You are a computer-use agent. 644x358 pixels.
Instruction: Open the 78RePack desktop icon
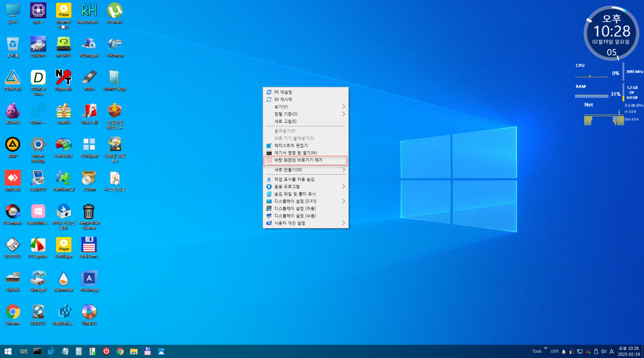tap(13, 81)
